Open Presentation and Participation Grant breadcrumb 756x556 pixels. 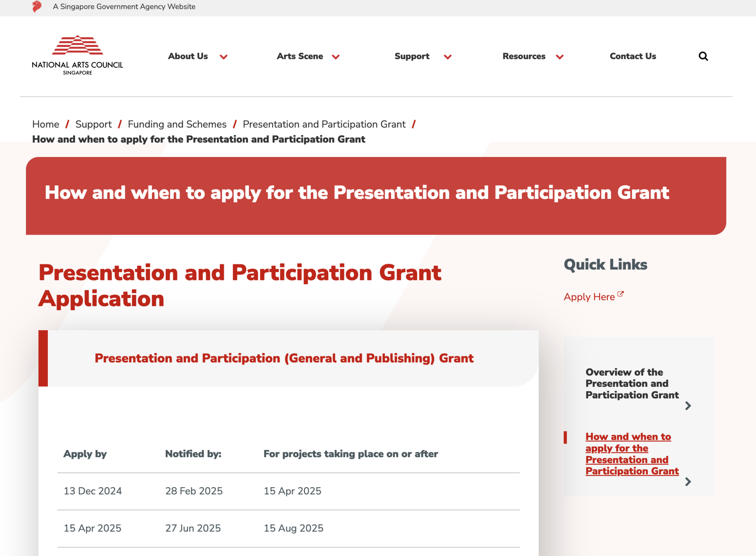pyautogui.click(x=324, y=124)
